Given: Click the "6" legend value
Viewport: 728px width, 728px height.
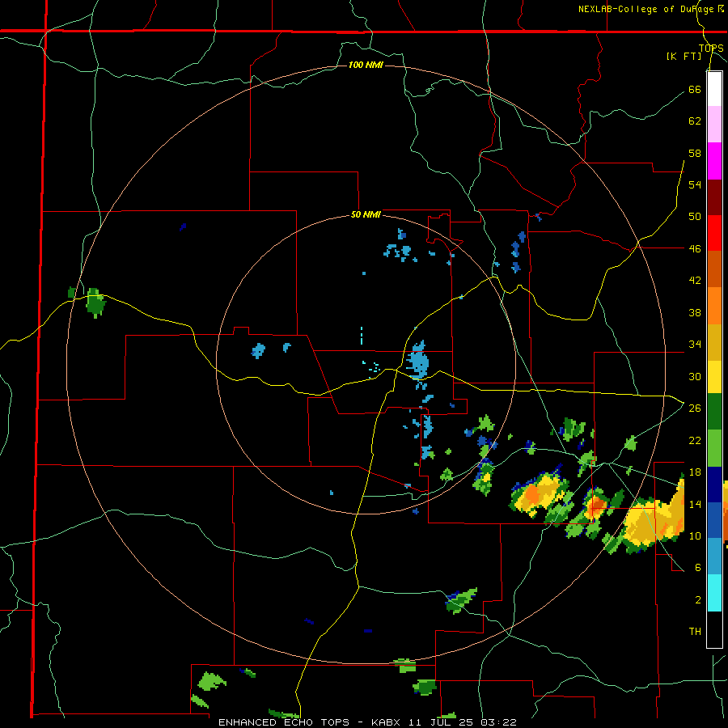Looking at the screenshot, I should coord(698,568).
